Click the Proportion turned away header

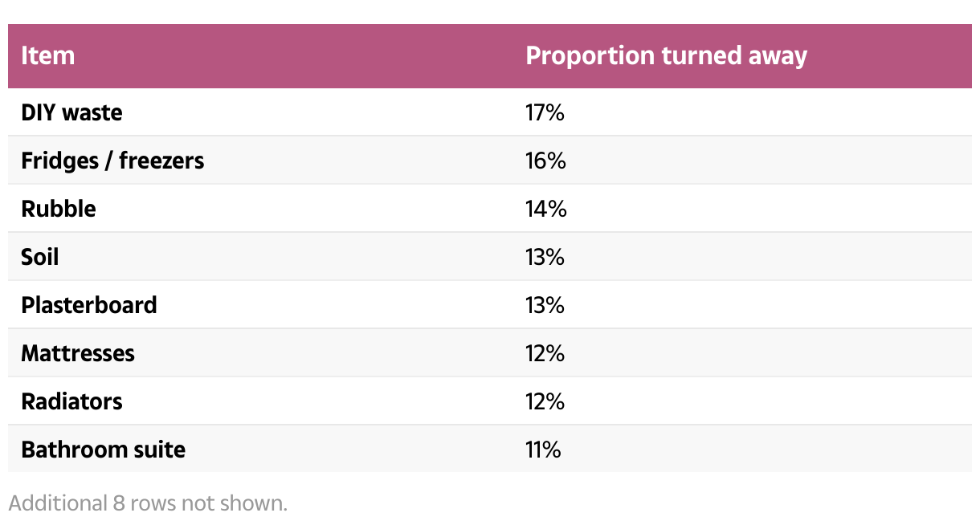point(666,56)
